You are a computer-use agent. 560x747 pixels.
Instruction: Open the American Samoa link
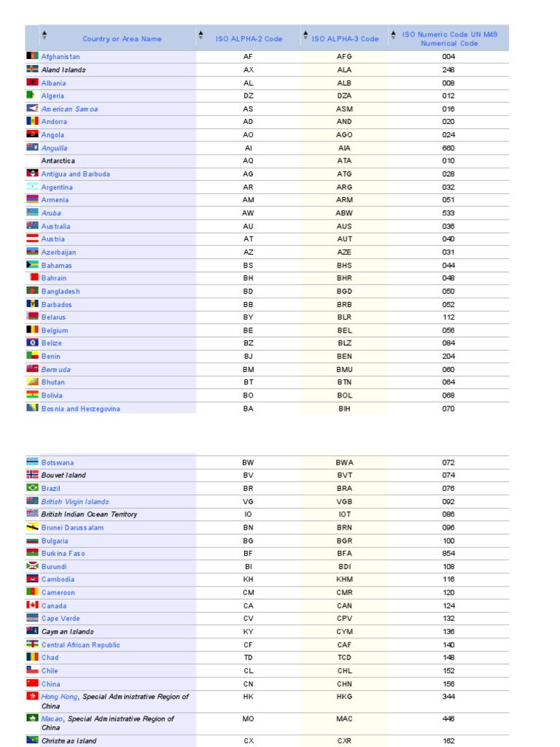pyautogui.click(x=69, y=109)
